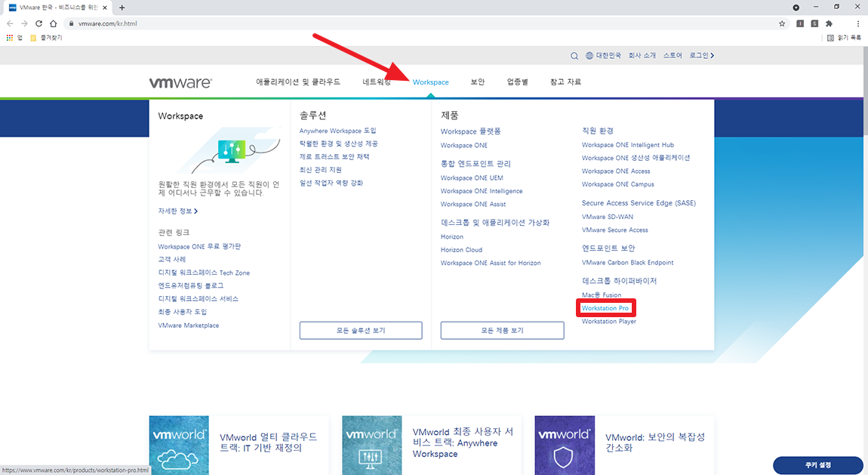Screen dimensions: 868x475
Task: Click the vmware logo
Action: 180,82
